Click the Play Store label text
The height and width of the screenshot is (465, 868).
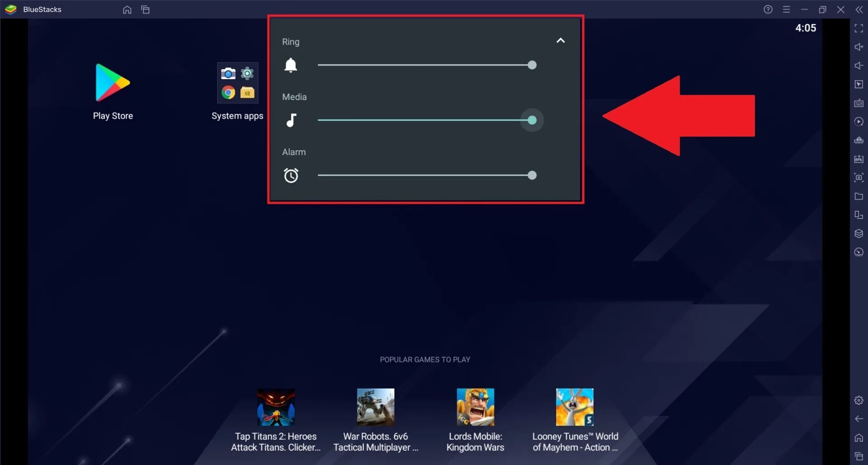113,116
